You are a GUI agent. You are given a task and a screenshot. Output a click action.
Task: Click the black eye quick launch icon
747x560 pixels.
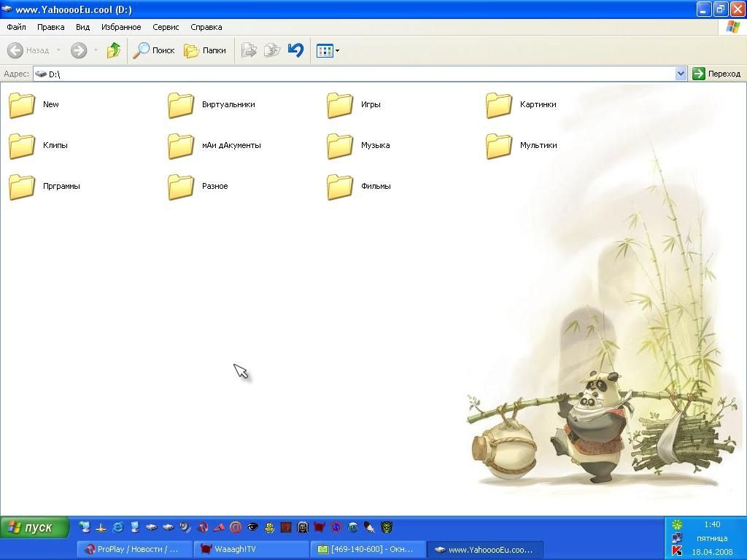[x=252, y=527]
